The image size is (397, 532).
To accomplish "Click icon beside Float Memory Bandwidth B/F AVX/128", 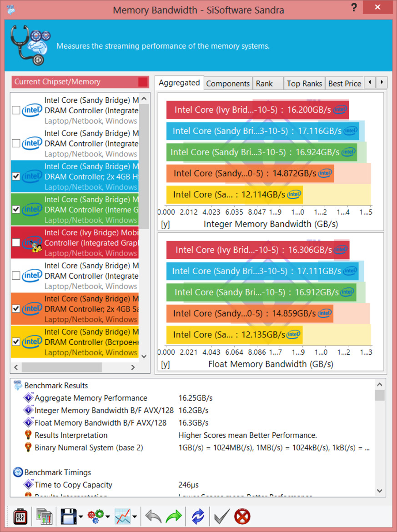I will 28,423.
